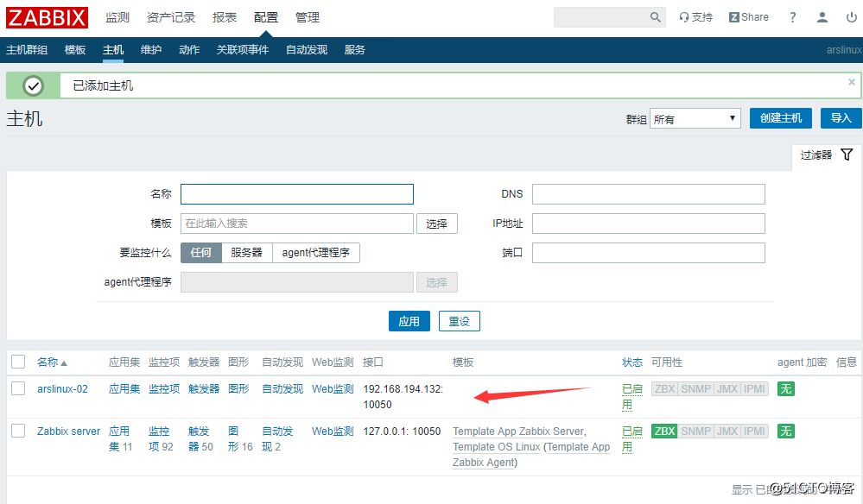
Task: Click JMX badge for arslinux-02
Action: coord(727,389)
